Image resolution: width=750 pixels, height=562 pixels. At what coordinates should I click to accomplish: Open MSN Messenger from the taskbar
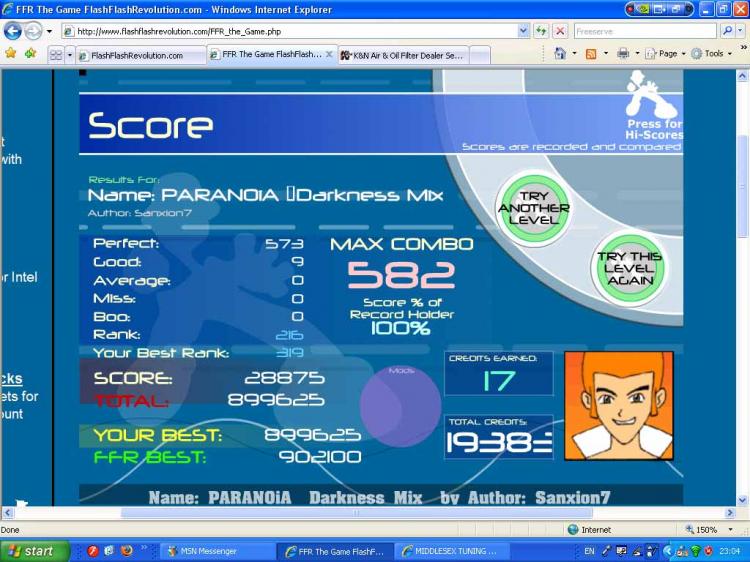[x=209, y=551]
